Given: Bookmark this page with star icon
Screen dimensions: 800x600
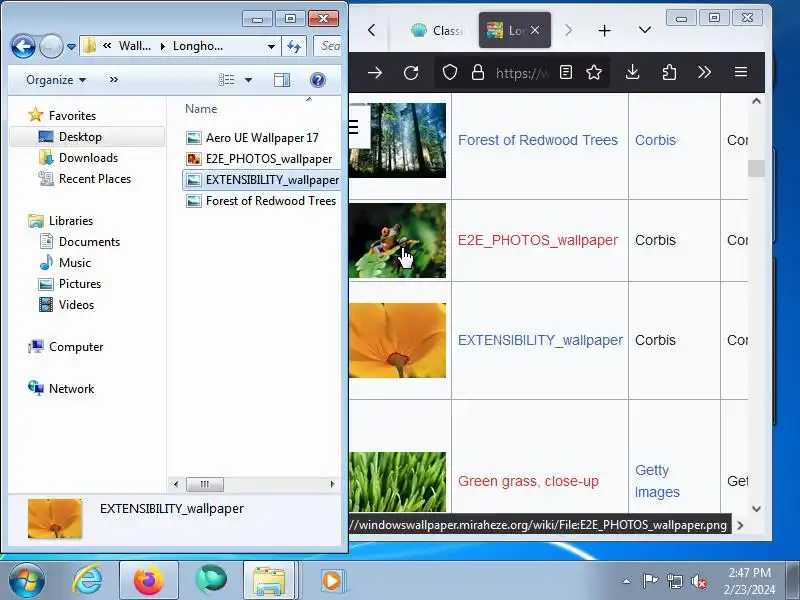Looking at the screenshot, I should pyautogui.click(x=594, y=72).
